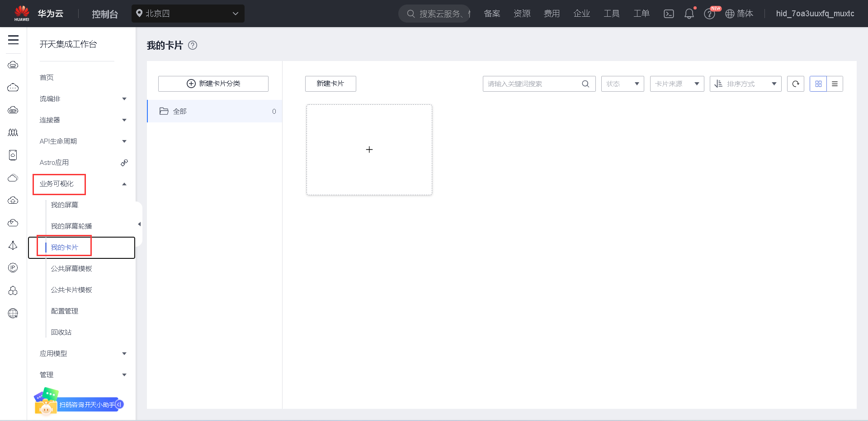Viewport: 868px width, 421px height.
Task: Open the hamburger service list menu
Action: (14, 40)
